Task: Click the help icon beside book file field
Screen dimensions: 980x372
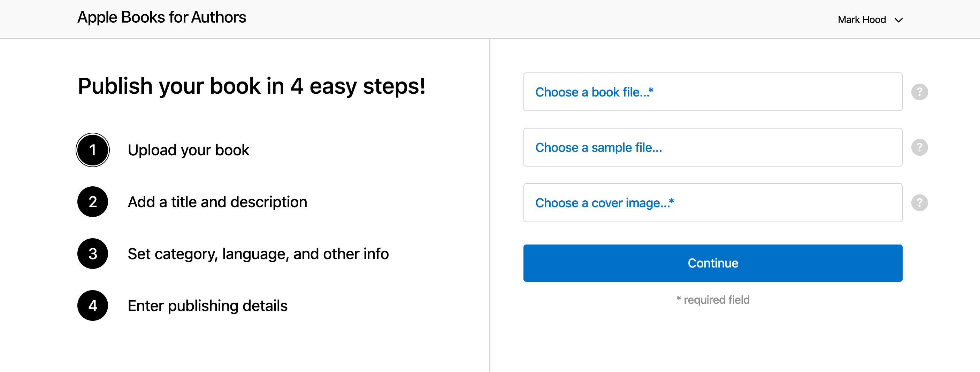Action: pyautogui.click(x=920, y=92)
